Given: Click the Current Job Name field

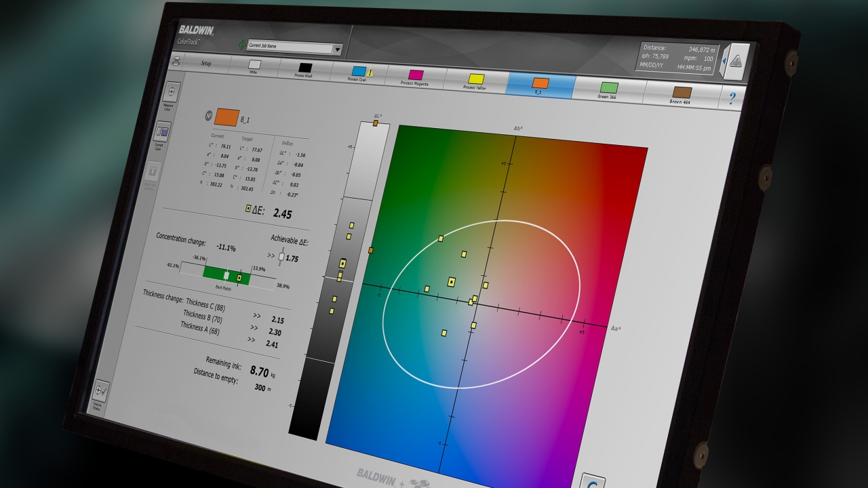Looking at the screenshot, I should pos(290,47).
